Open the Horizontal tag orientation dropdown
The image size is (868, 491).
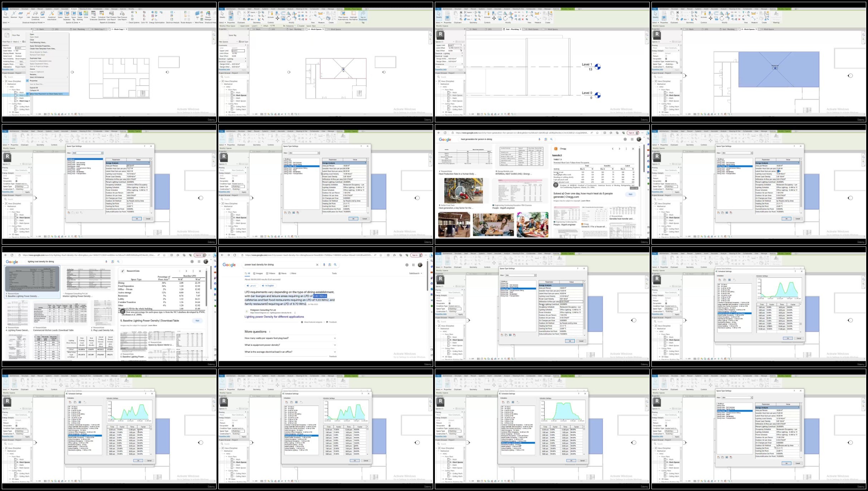tap(289, 26)
